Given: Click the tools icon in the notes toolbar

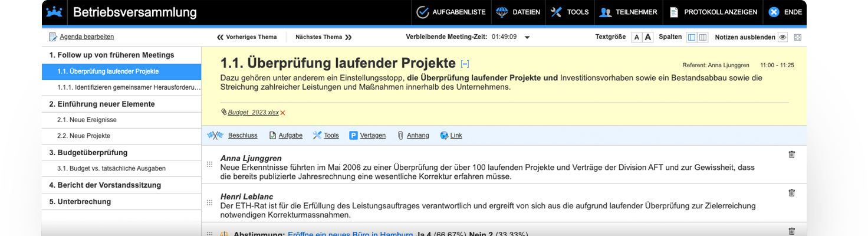Looking at the screenshot, I should 317,135.
